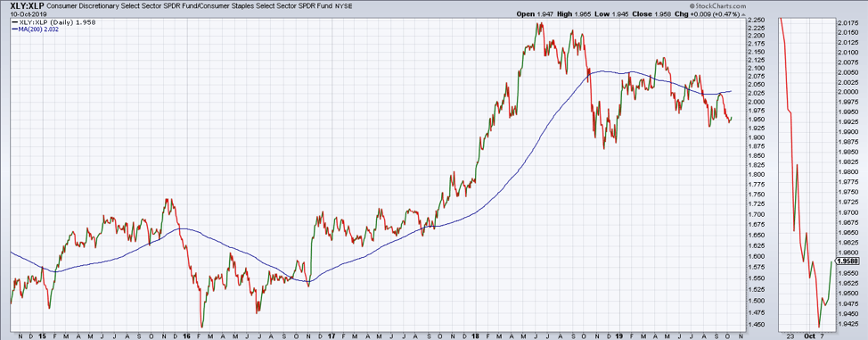
Task: Click the 2.025 price axis label
Action: [756, 93]
